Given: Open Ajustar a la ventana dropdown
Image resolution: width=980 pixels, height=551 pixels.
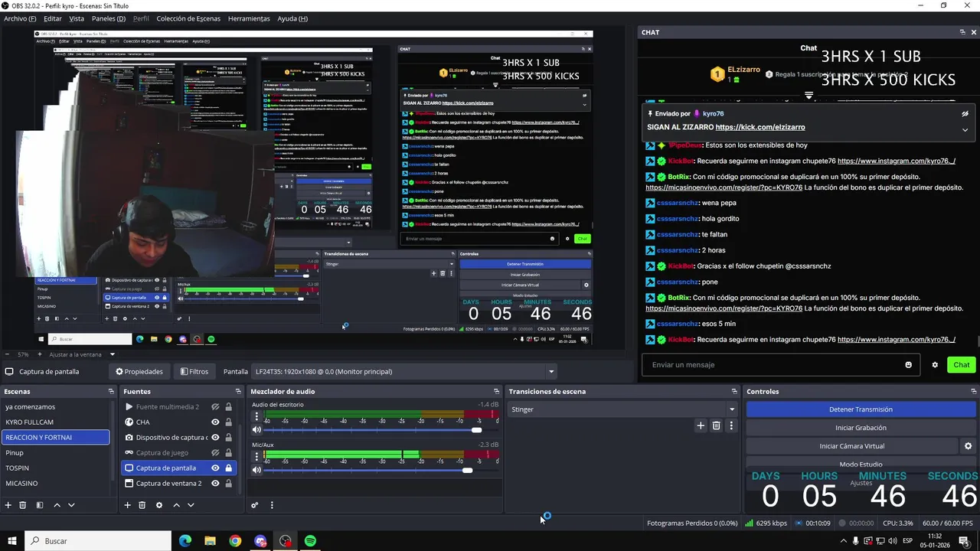Looking at the screenshot, I should click(82, 354).
